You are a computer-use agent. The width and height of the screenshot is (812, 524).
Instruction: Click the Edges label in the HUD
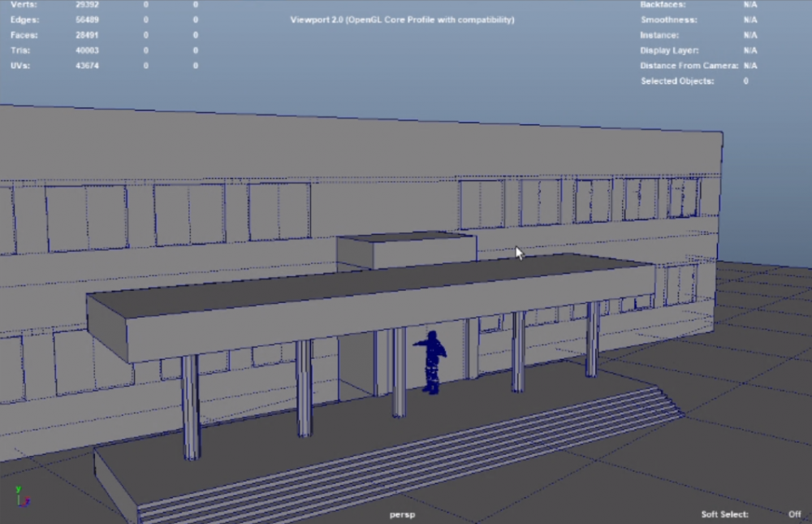click(25, 19)
